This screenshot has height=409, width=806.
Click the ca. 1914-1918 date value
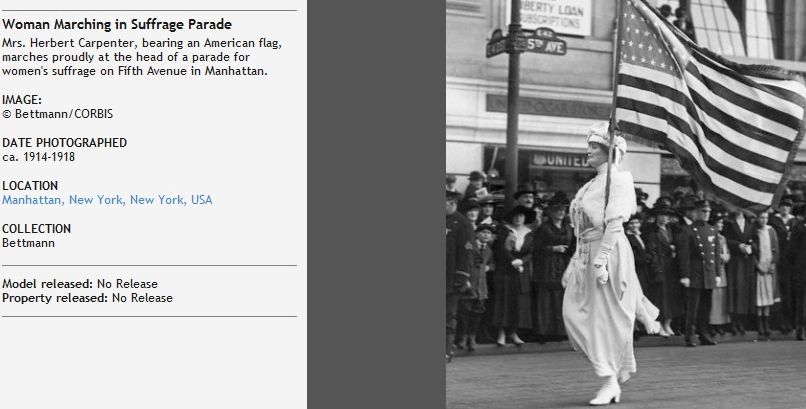[x=39, y=157]
